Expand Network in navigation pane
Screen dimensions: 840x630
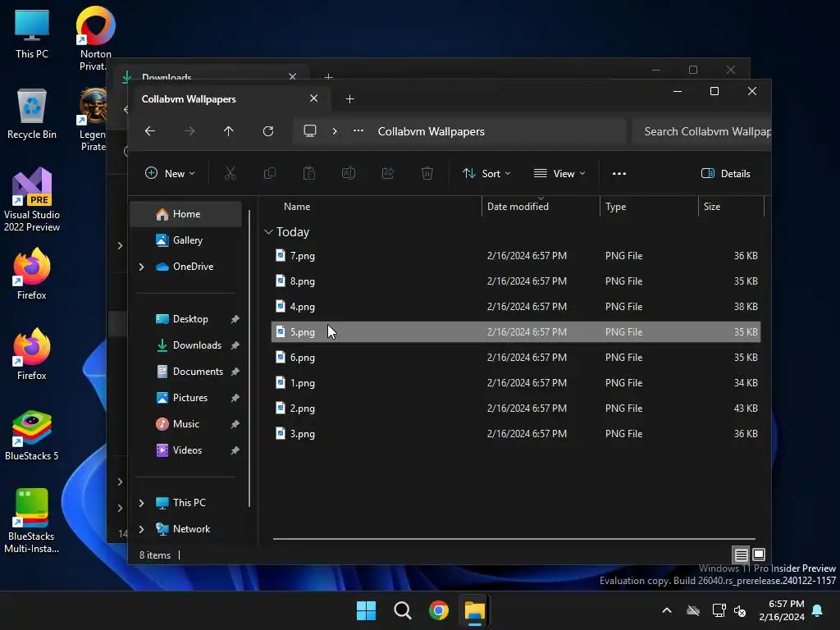(x=141, y=529)
